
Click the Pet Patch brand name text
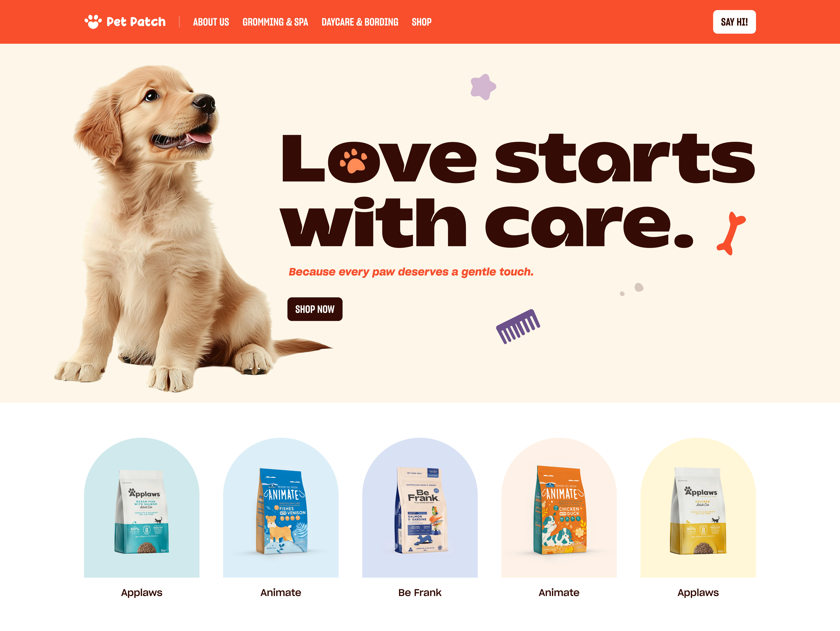coord(136,22)
